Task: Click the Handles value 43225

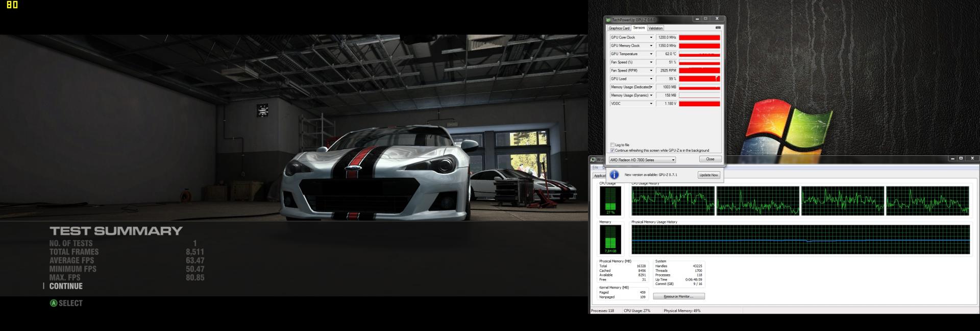Action: (697, 266)
